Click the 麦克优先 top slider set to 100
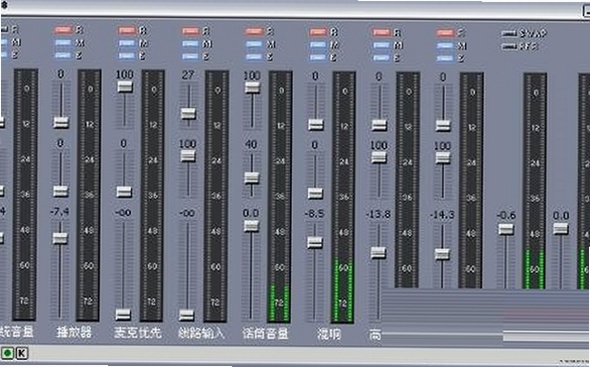 click(125, 87)
